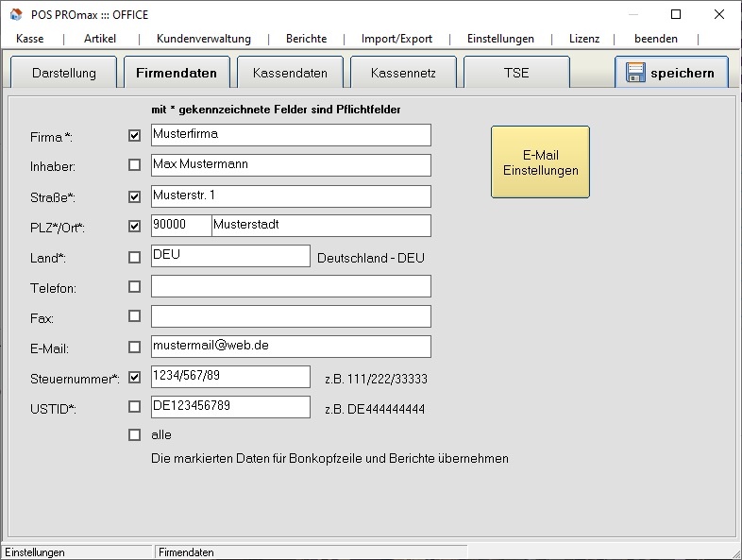
Task: Enable the Inhaber checkbox
Action: click(x=134, y=164)
